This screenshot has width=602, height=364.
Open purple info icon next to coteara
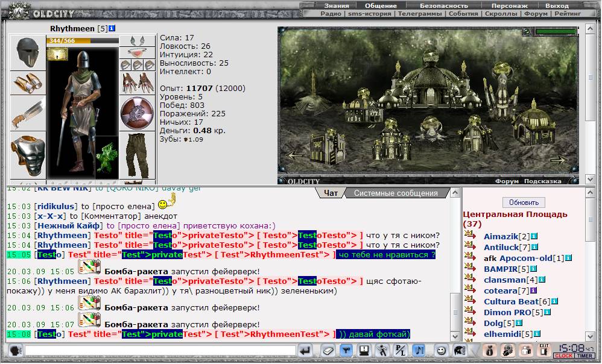coord(534,290)
